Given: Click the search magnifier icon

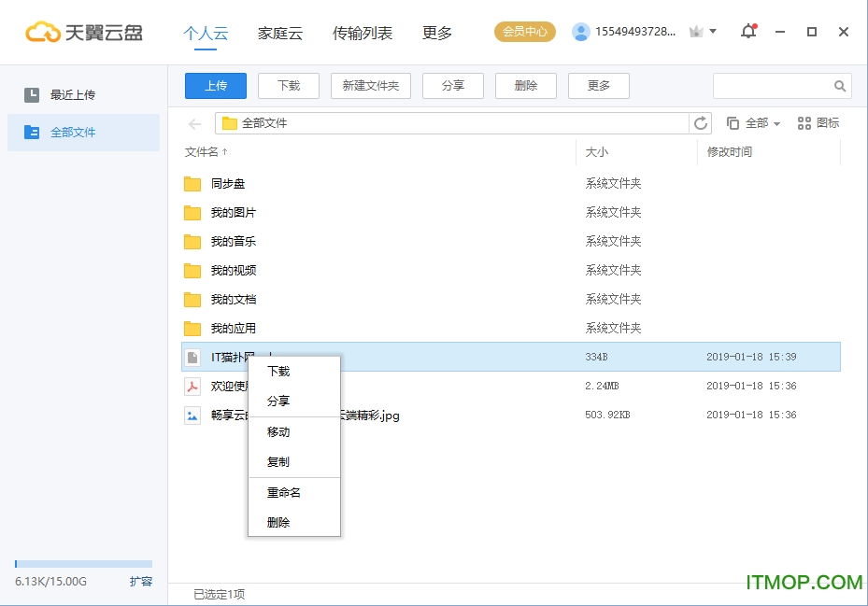Looking at the screenshot, I should (840, 86).
